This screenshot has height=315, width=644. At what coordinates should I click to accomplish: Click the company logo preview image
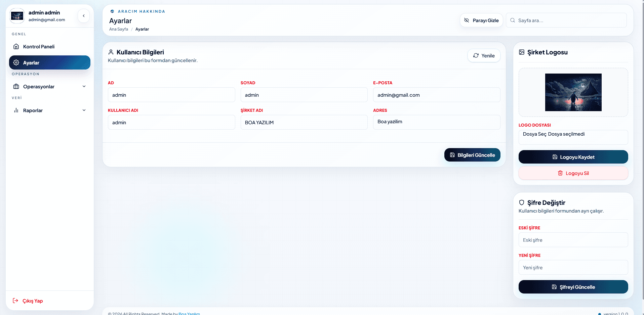pos(573,92)
